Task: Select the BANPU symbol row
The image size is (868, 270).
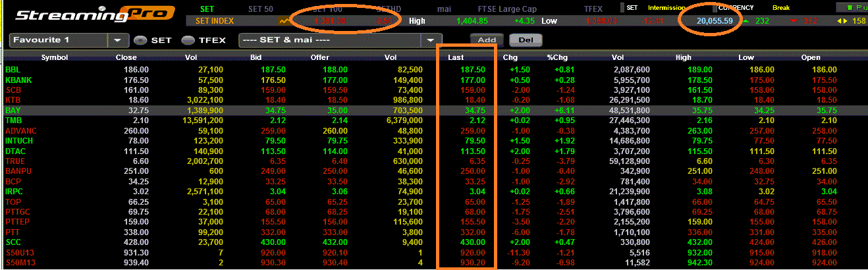Action: [434, 172]
